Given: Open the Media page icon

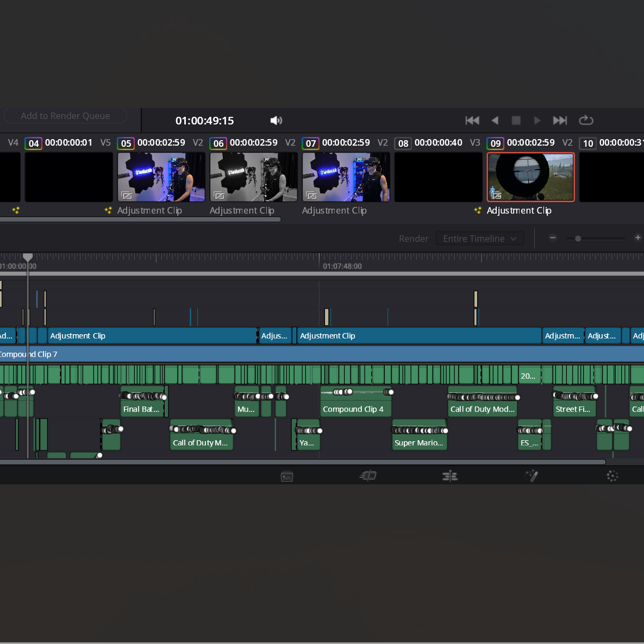Looking at the screenshot, I should click(x=287, y=477).
